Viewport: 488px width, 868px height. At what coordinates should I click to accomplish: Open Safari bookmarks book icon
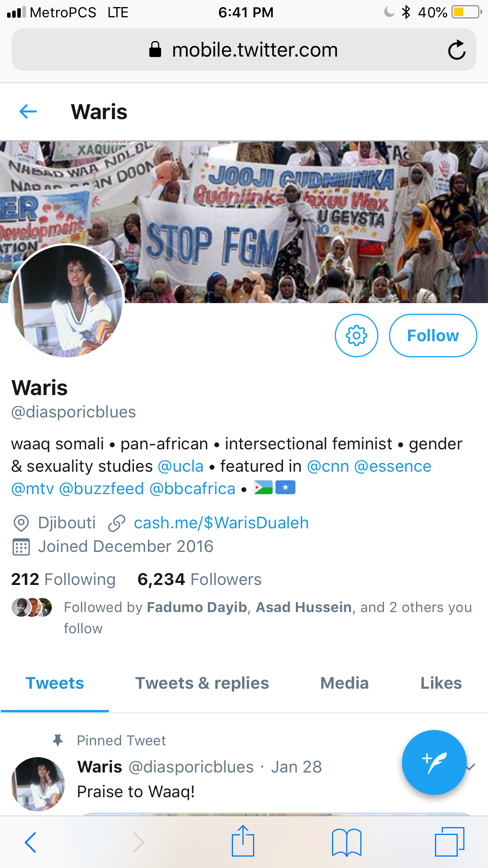point(346,842)
